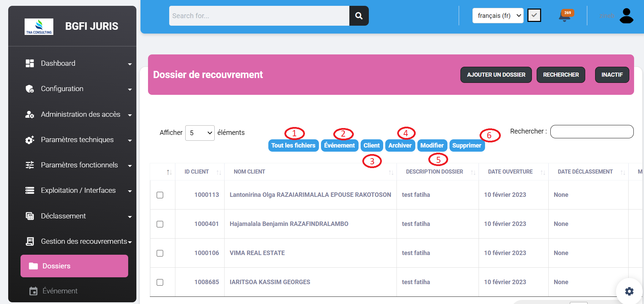Viewport: 644px width, 304px height.
Task: Click the Dashboard icon in sidebar
Action: (30, 63)
